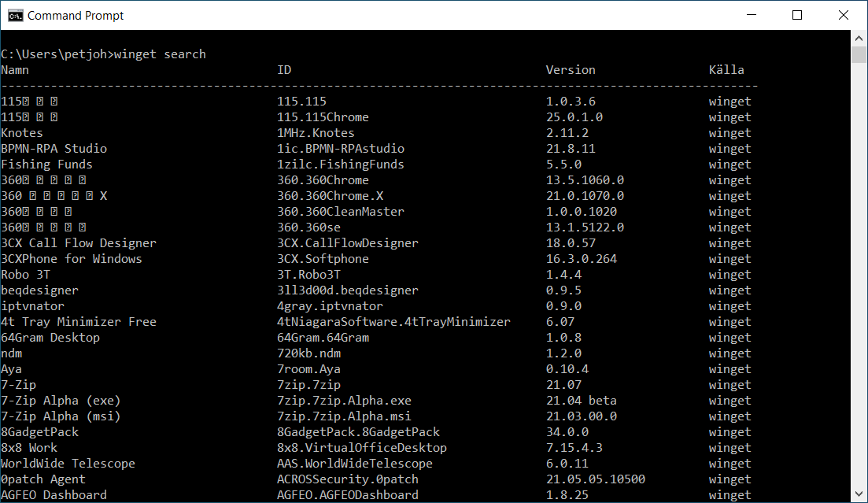Select the ID '4gray.iptvnator'
Image resolution: width=868 pixels, height=503 pixels.
[x=330, y=306]
